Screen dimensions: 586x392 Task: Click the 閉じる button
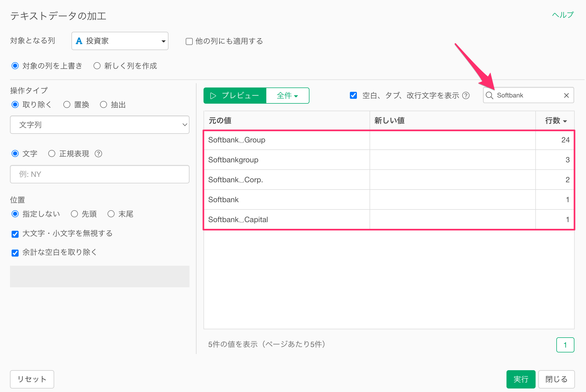click(556, 379)
